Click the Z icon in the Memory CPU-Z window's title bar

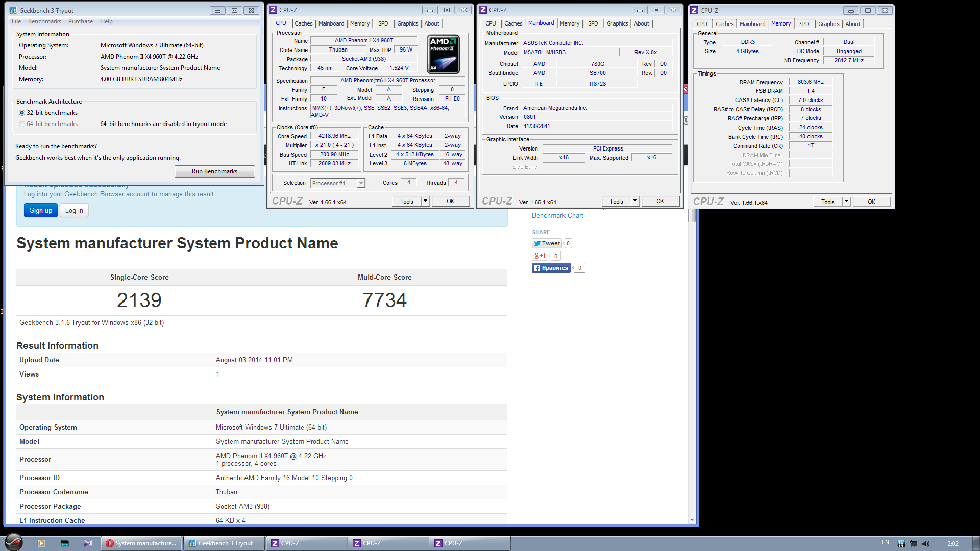[x=694, y=10]
